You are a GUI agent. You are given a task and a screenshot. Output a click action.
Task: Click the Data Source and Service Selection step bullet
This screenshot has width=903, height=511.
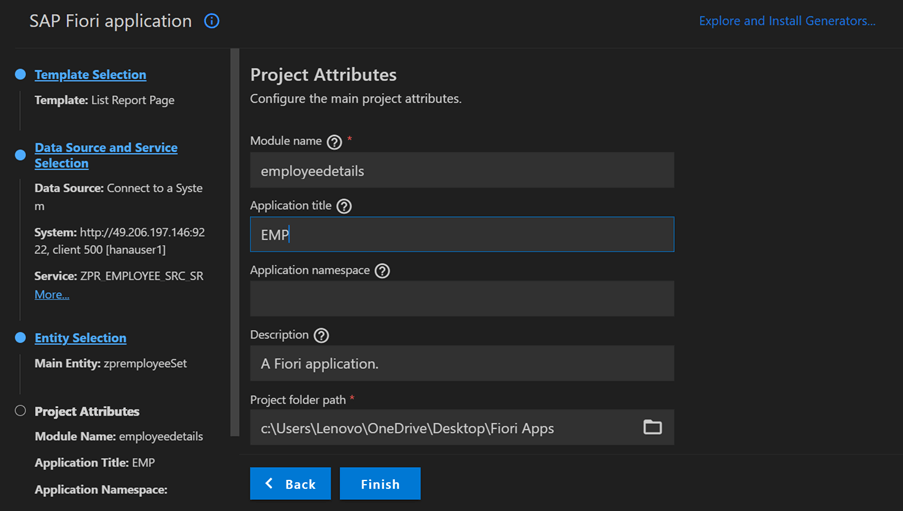click(20, 155)
